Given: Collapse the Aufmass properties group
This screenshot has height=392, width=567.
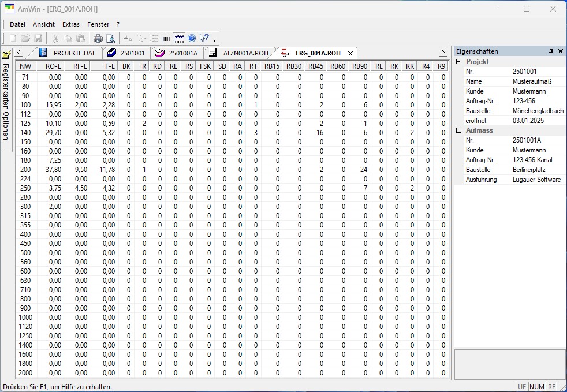Looking at the screenshot, I should coord(459,130).
